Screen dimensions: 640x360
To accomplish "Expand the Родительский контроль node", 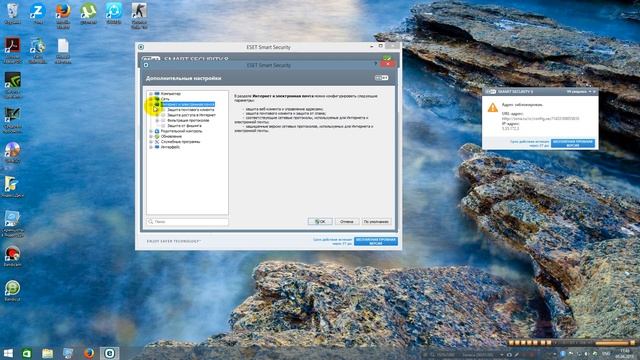I will (x=151, y=131).
